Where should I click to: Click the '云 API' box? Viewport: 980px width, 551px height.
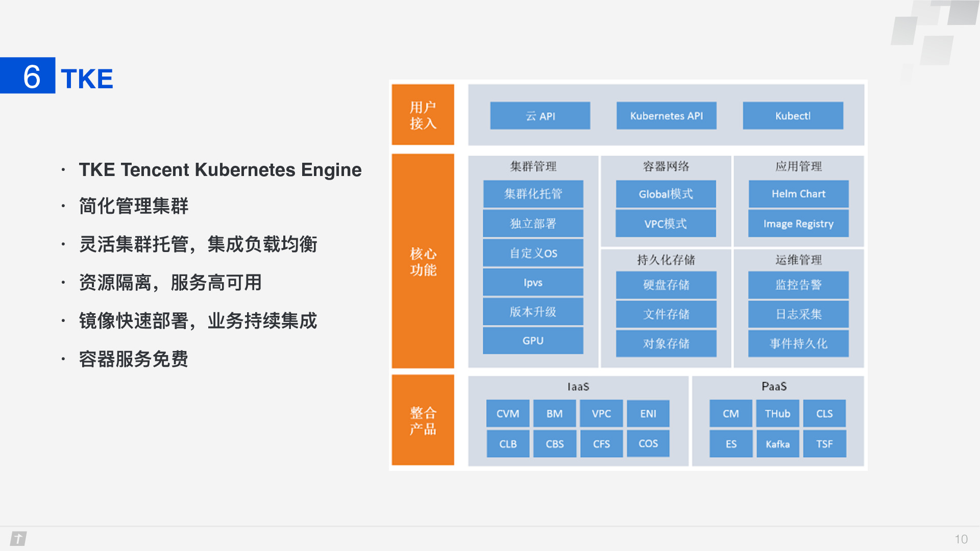click(x=540, y=116)
